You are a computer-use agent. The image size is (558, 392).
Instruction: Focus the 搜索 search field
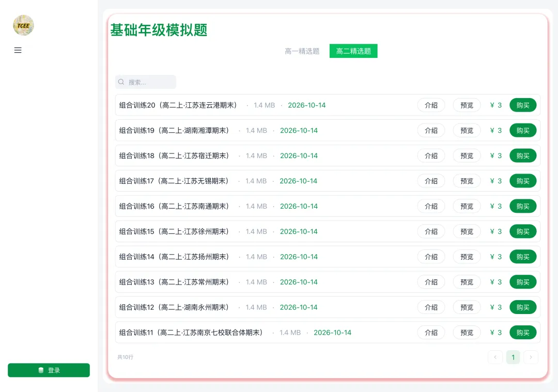(146, 82)
